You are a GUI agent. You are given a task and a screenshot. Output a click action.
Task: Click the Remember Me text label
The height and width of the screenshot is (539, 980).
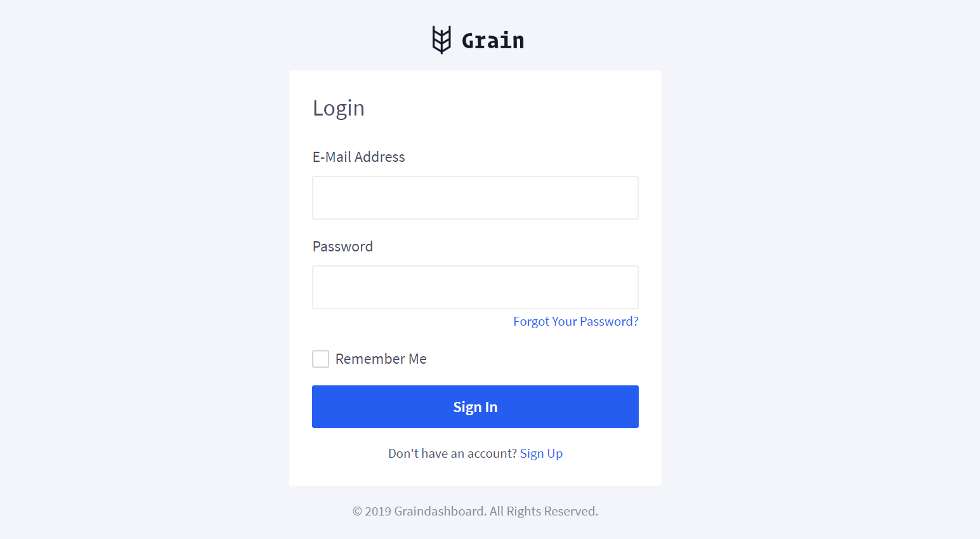tap(381, 359)
